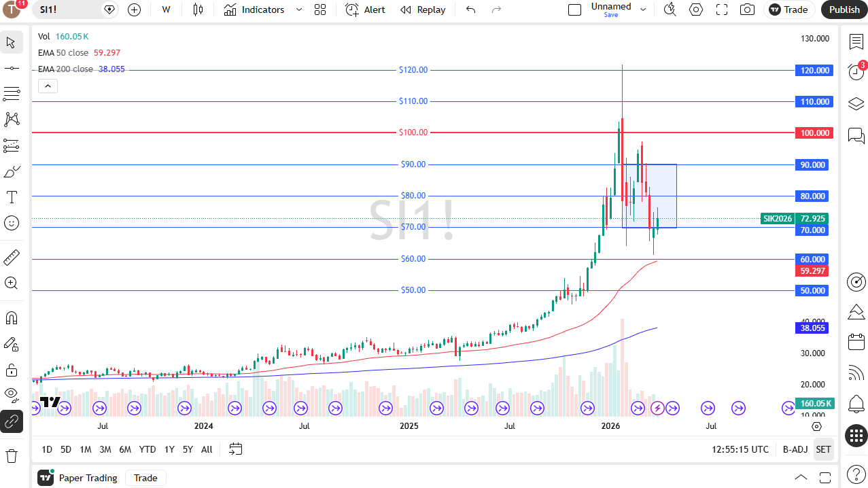This screenshot has width=868, height=488.
Task: Open the Paper Trading broker panel
Action: click(x=78, y=478)
